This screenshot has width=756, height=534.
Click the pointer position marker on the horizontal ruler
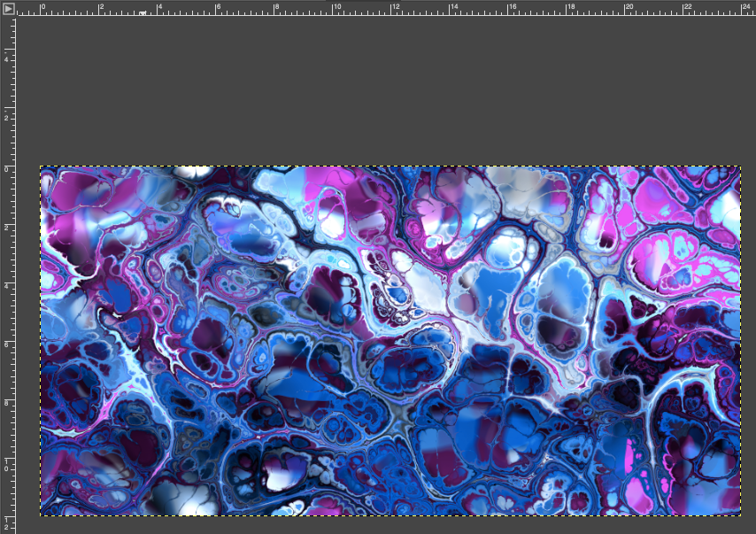[143, 13]
